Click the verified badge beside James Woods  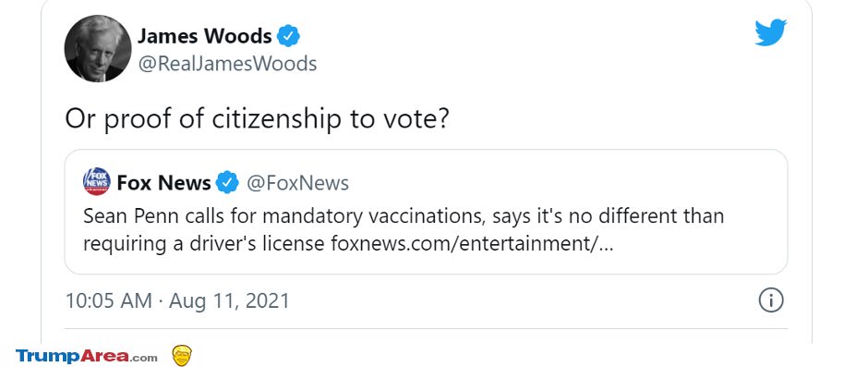pos(288,37)
